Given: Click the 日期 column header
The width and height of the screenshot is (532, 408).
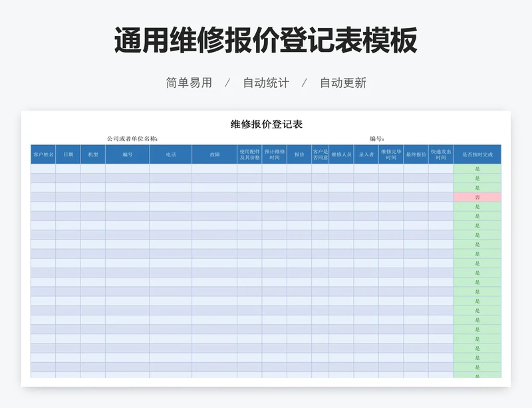Looking at the screenshot, I should tap(68, 154).
